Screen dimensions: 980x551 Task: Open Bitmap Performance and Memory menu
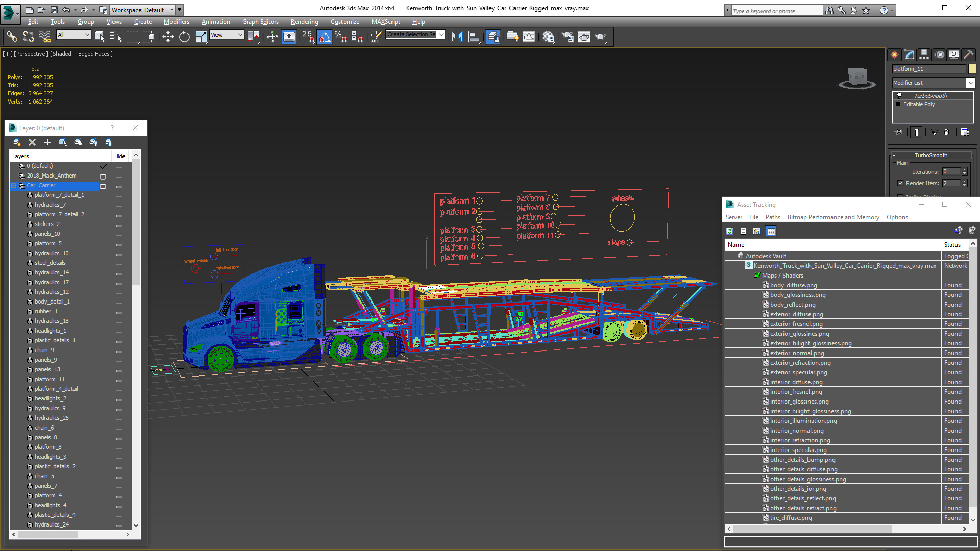[x=833, y=217]
